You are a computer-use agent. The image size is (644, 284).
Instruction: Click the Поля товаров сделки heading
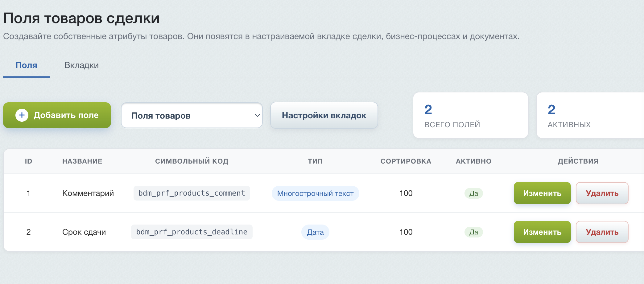[81, 18]
